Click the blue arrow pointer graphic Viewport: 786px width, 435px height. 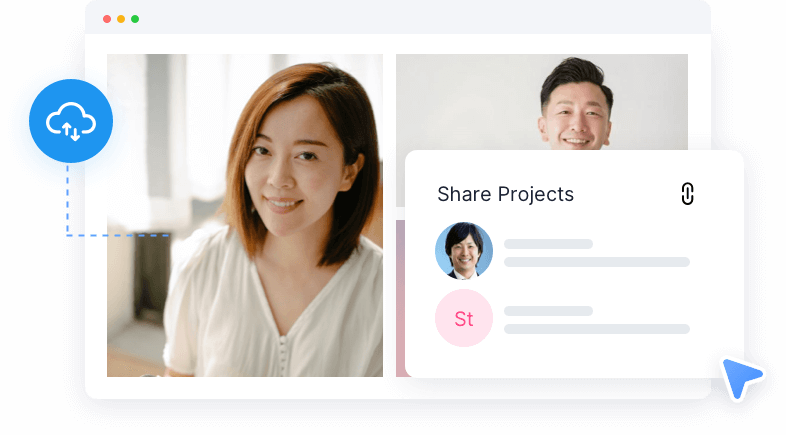pos(741,377)
